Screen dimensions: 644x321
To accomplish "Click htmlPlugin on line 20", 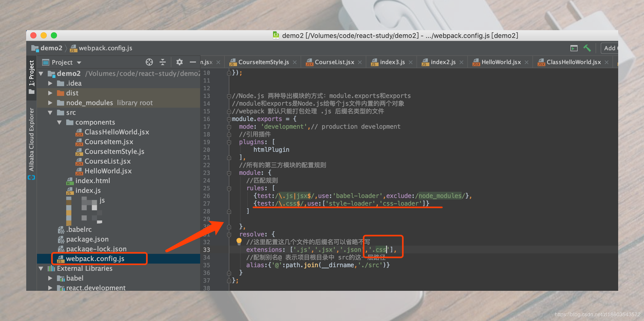I will tap(271, 150).
